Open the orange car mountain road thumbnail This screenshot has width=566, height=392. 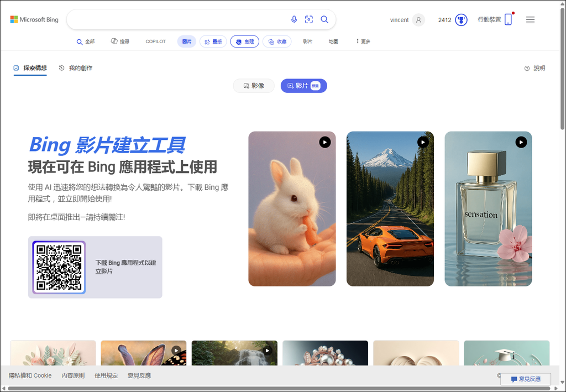390,209
